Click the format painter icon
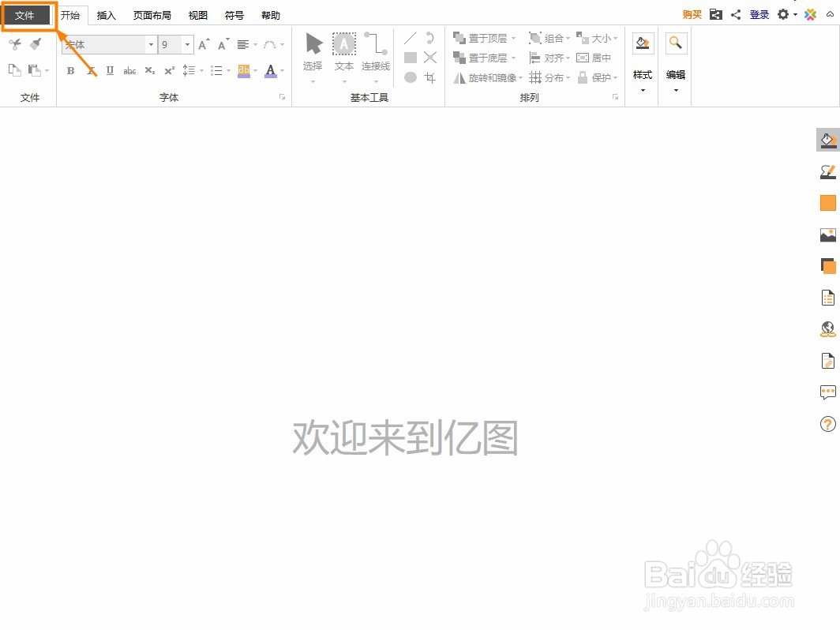Image resolution: width=840 pixels, height=630 pixels. click(x=35, y=43)
